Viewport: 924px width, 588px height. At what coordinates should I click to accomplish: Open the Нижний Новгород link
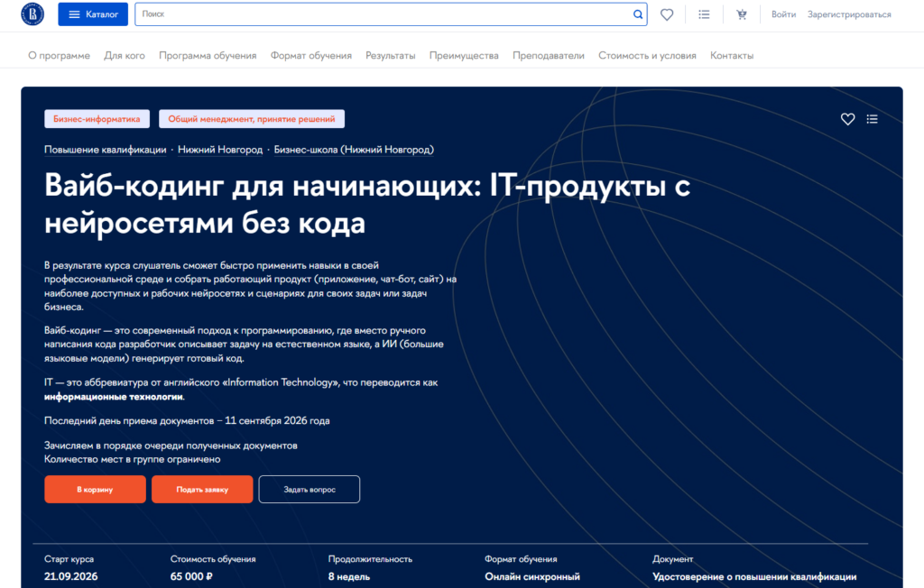220,150
